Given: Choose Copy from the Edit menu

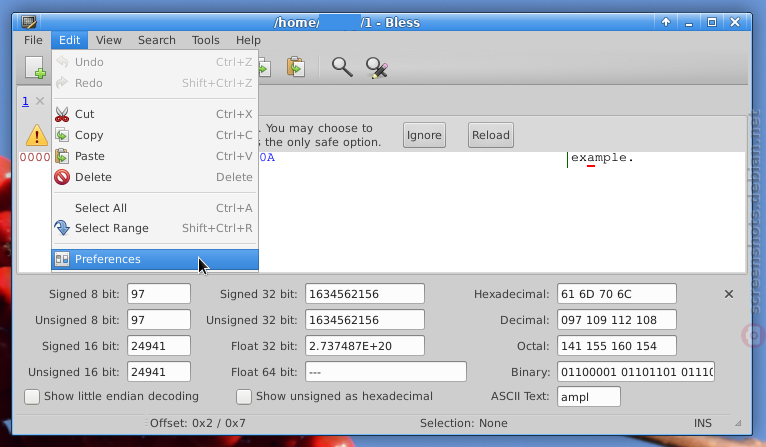Looking at the screenshot, I should pyautogui.click(x=155, y=135).
